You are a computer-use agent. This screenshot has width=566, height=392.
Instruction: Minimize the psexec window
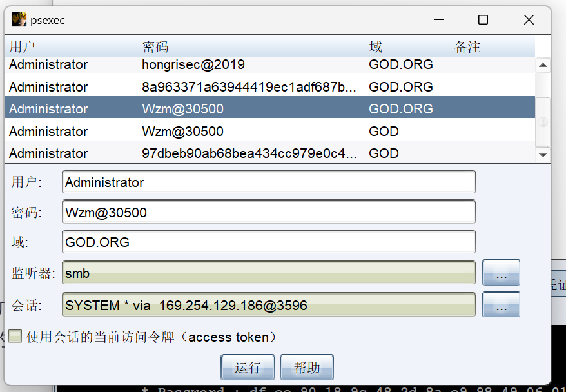point(437,20)
